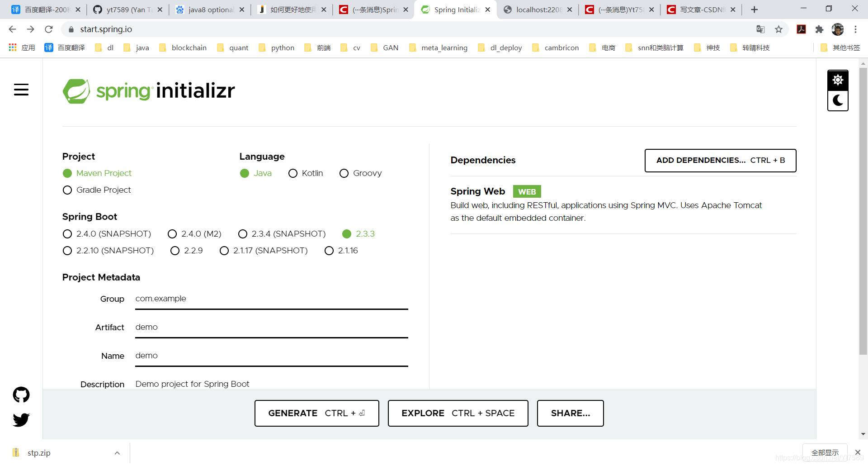This screenshot has height=466, width=868.
Task: Select Spring Boot 2.3.4 (SNAPSHOT)
Action: click(x=282, y=234)
